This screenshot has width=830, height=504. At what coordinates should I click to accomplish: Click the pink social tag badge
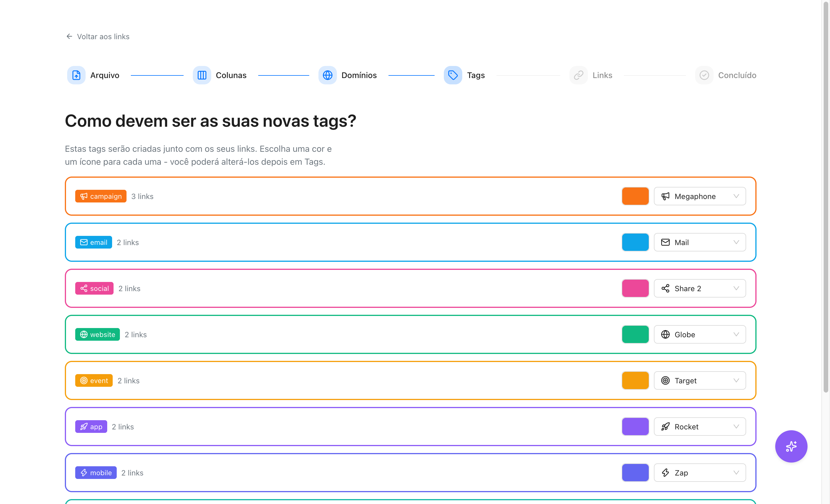[x=94, y=288]
